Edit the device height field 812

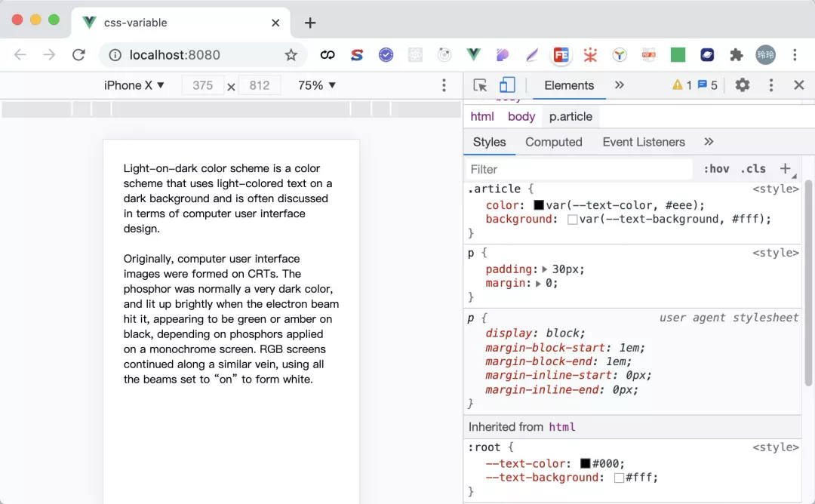pos(260,85)
